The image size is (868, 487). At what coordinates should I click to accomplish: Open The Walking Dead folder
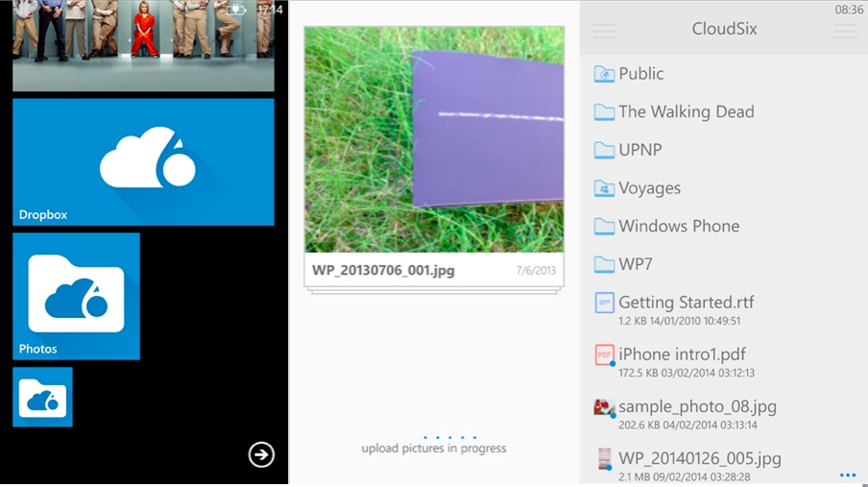coord(724,112)
